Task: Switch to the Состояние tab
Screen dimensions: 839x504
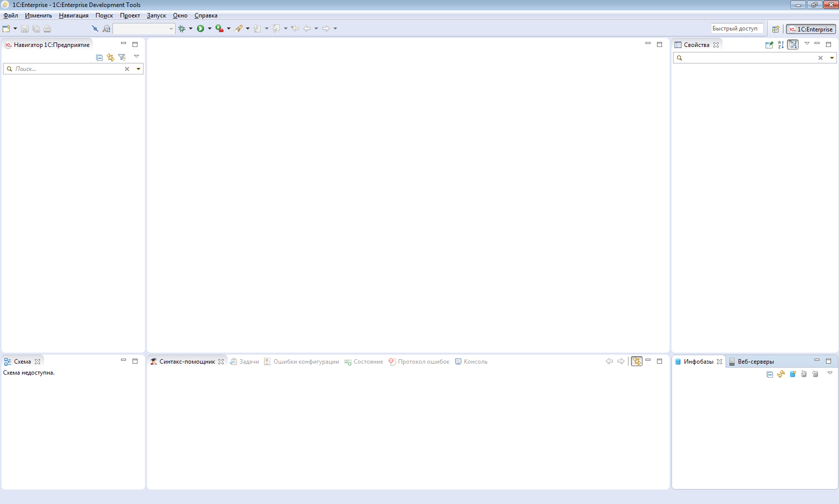Action: tap(363, 362)
